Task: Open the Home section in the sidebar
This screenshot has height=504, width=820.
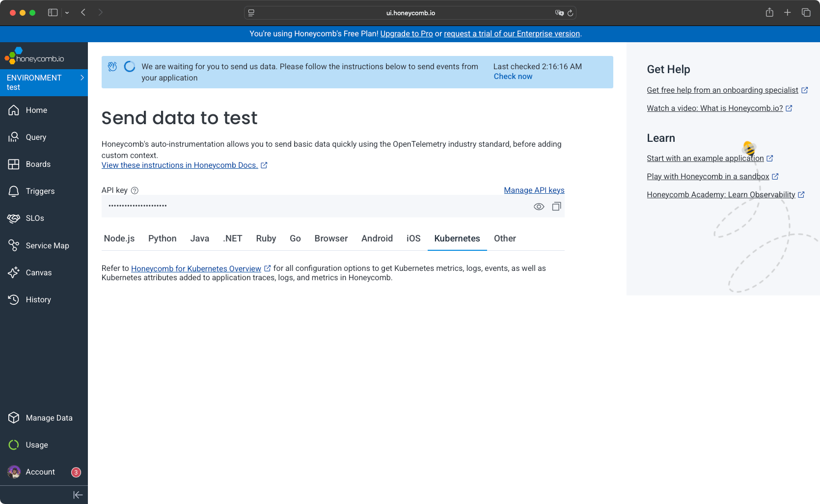Action: click(36, 110)
